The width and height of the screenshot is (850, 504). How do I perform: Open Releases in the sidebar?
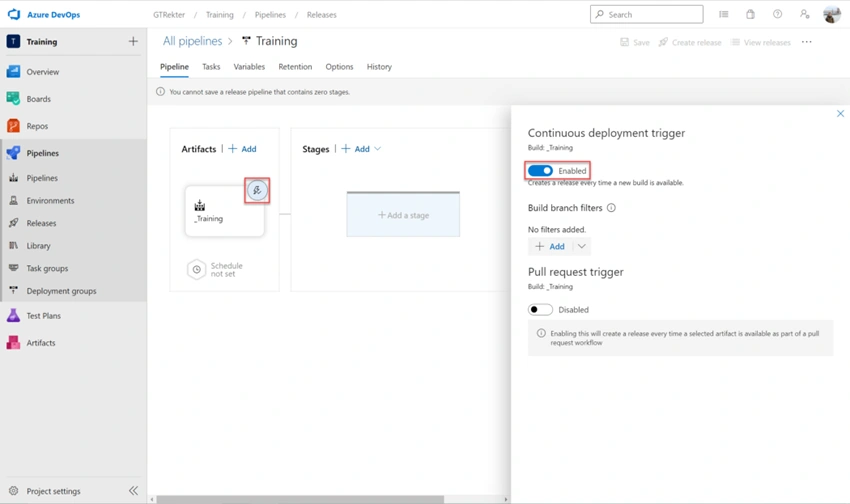[41, 223]
